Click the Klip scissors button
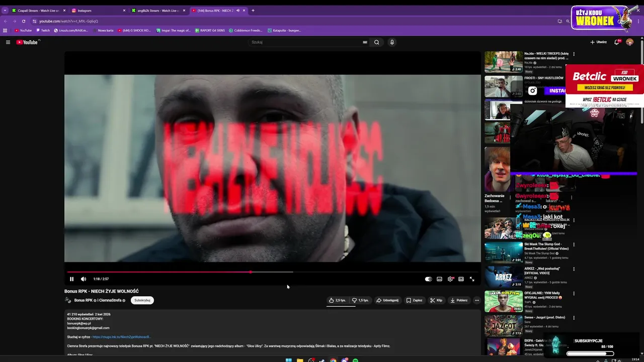The width and height of the screenshot is (644, 362). [436, 300]
